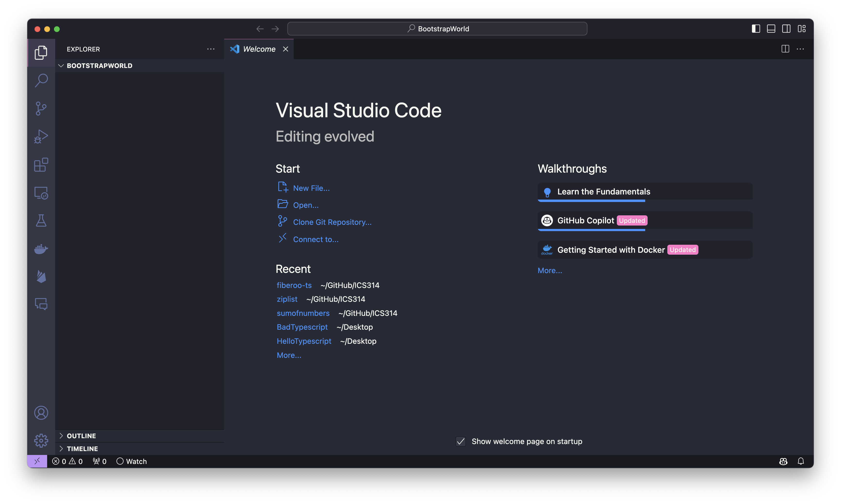The height and width of the screenshot is (504, 841).
Task: Open the Search view
Action: [x=41, y=80]
